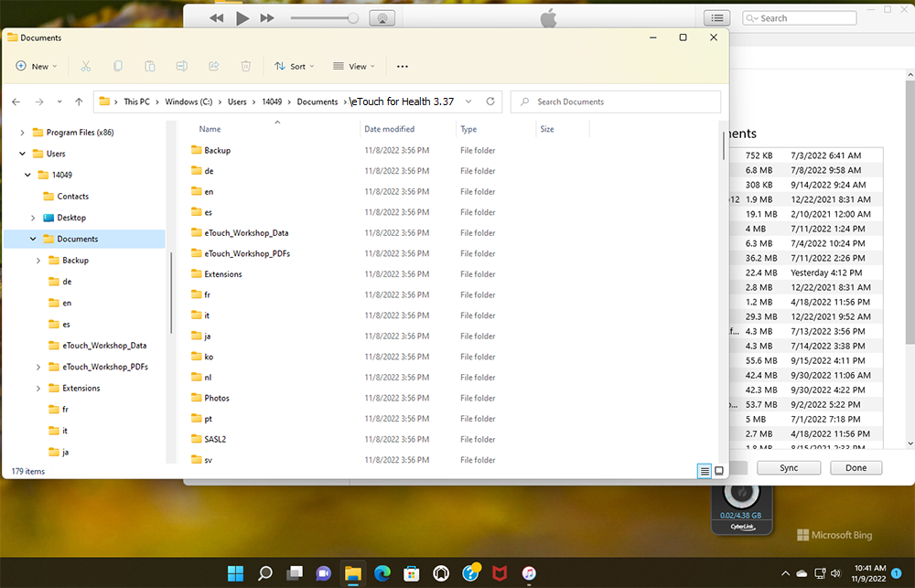Switch to large icons view layout

719,471
